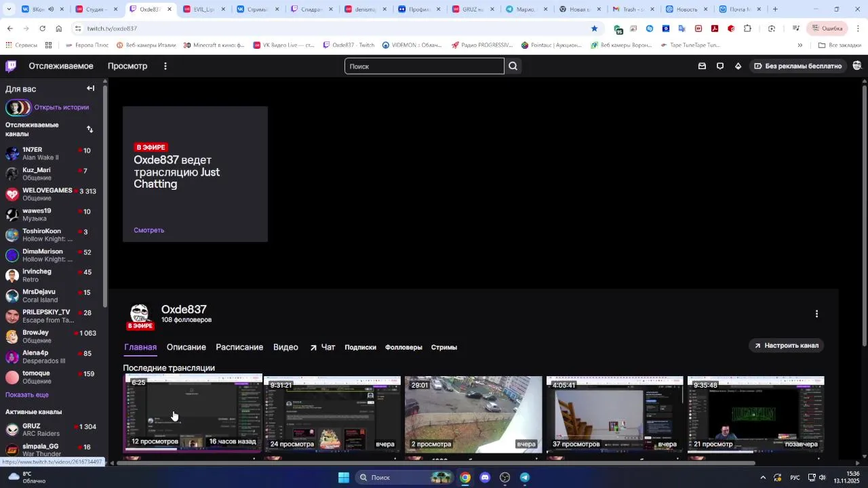This screenshot has height=488, width=868.
Task: Open the user profile avatar menu
Action: click(x=857, y=66)
